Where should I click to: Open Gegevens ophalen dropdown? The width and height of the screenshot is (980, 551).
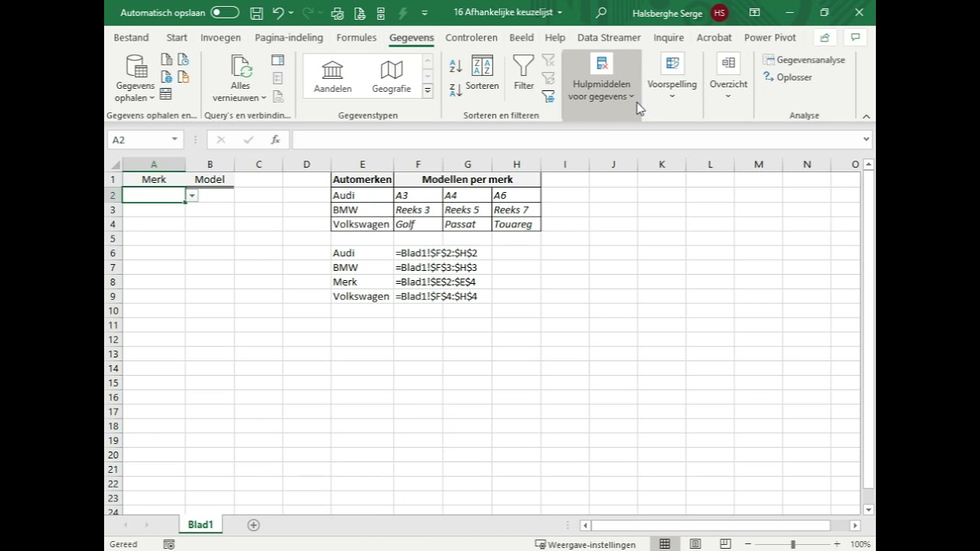point(135,79)
